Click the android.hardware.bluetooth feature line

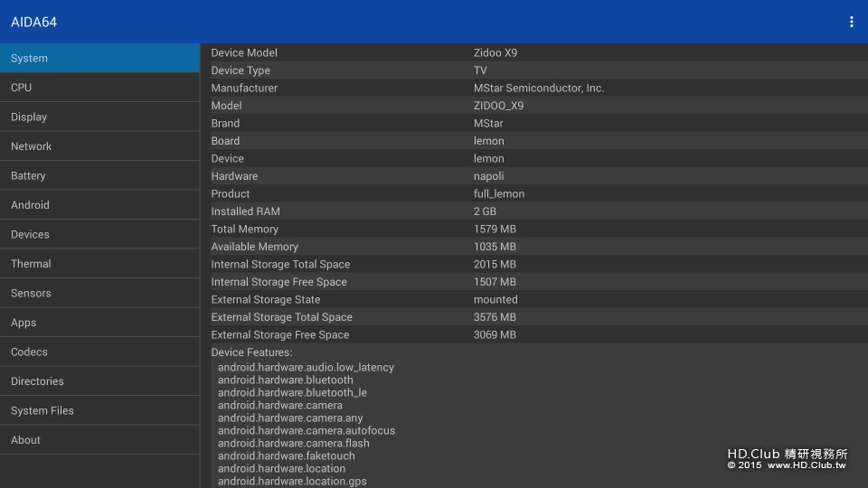285,380
